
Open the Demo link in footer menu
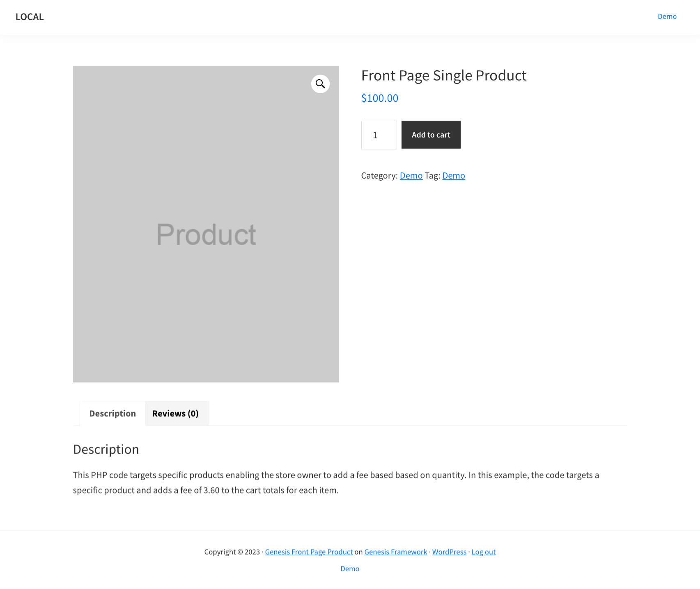coord(350,569)
